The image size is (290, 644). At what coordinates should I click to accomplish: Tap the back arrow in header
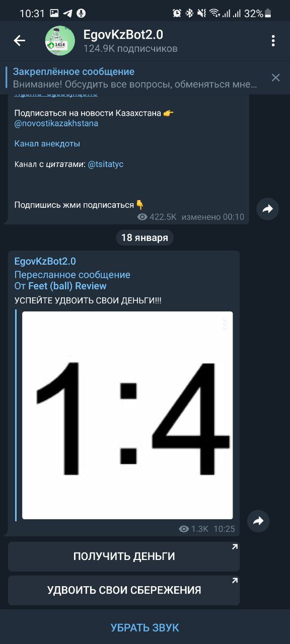[x=19, y=41]
